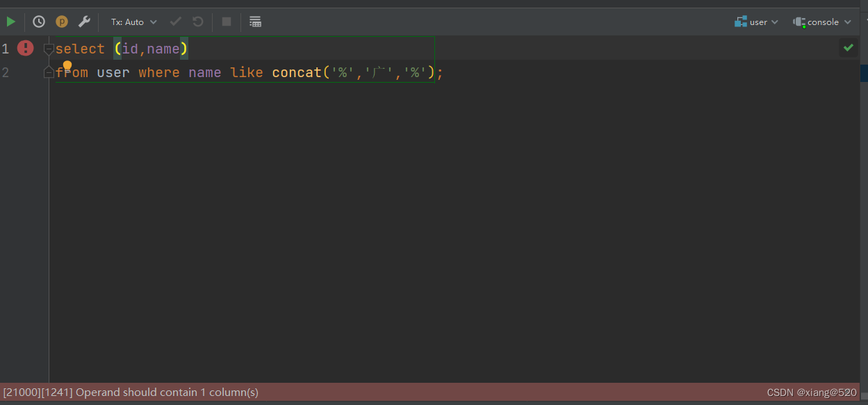Click the 'user' table name on line 2
This screenshot has width=868, height=405.
[113, 72]
